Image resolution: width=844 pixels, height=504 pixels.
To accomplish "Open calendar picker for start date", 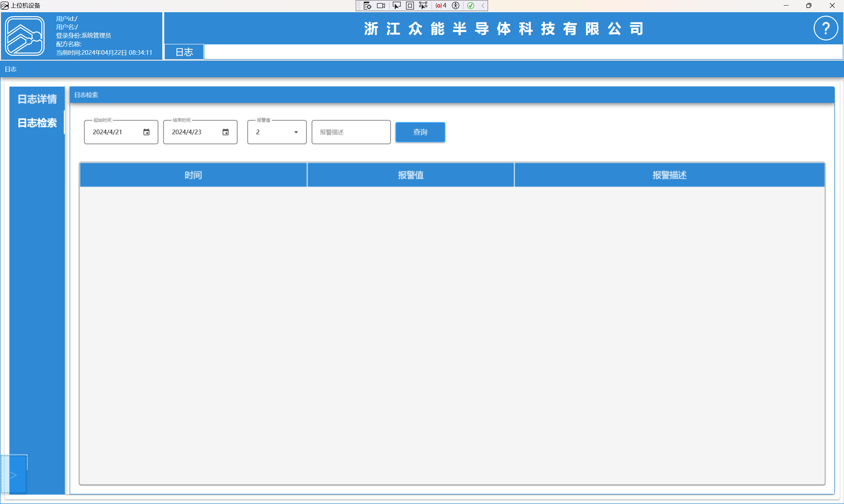I will [146, 132].
